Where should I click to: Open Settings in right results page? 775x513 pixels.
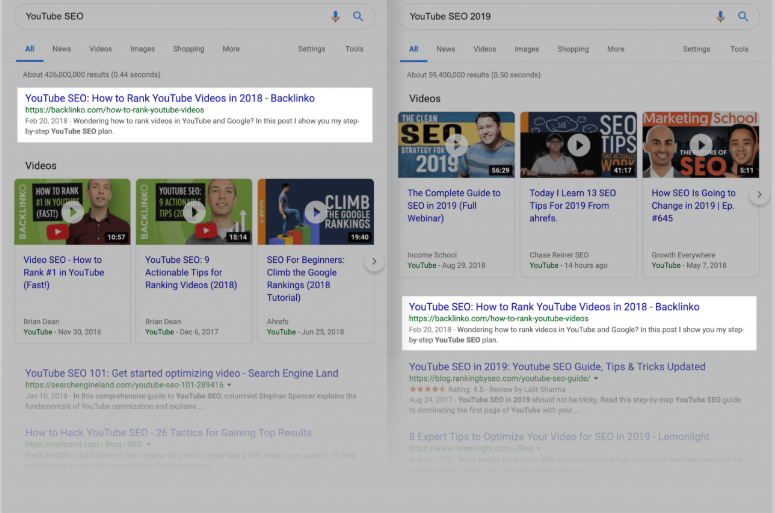coord(696,49)
